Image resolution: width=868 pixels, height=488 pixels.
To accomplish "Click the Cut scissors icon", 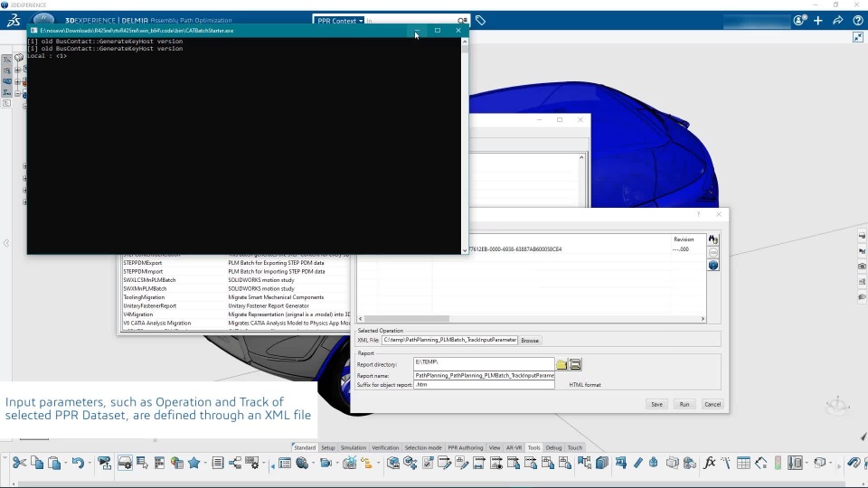I will 19,463.
